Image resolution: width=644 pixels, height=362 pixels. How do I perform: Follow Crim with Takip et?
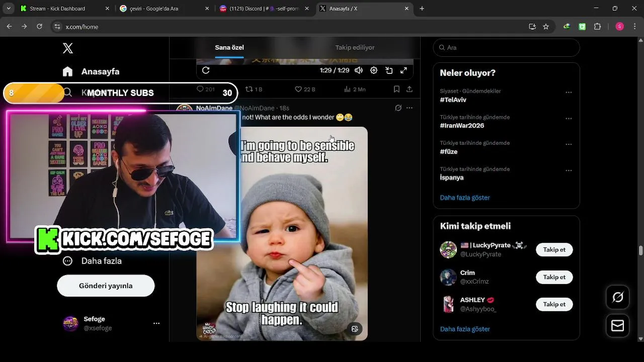coord(554,277)
